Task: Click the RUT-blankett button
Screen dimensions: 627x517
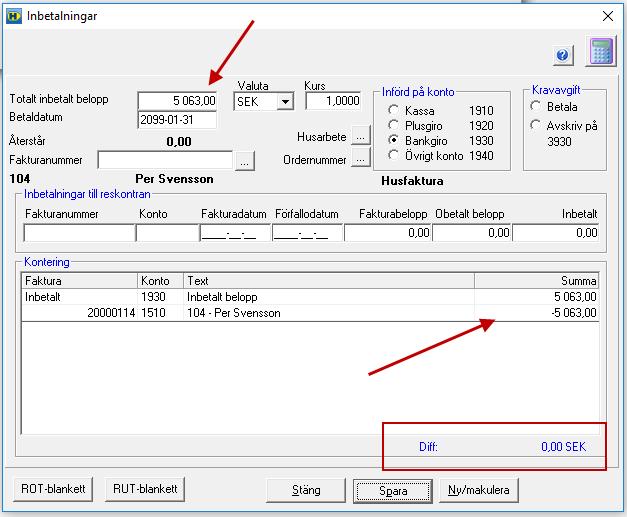Action: [145, 489]
